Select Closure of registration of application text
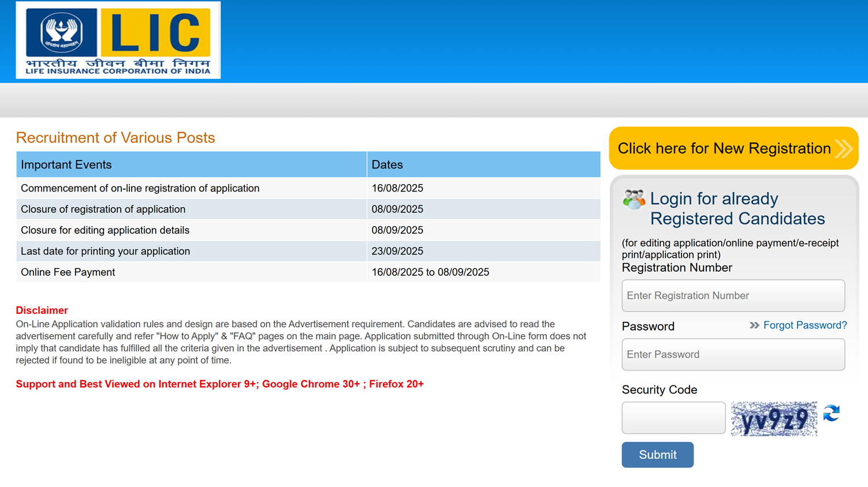 (x=103, y=209)
